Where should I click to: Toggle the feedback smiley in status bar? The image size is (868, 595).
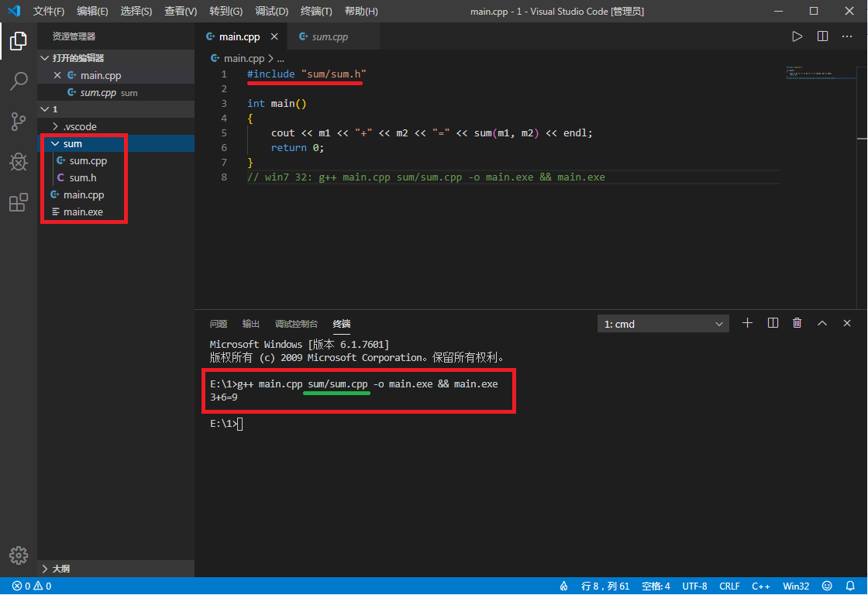click(827, 586)
